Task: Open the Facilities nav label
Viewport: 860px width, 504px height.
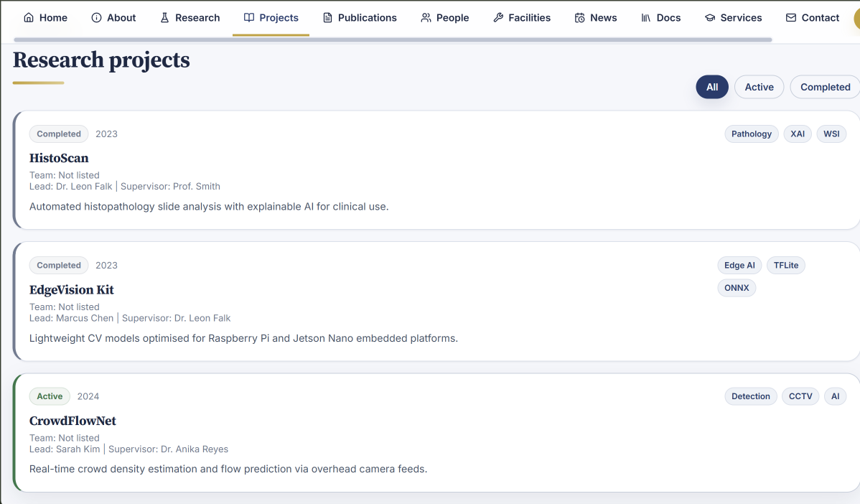Action: (x=529, y=17)
